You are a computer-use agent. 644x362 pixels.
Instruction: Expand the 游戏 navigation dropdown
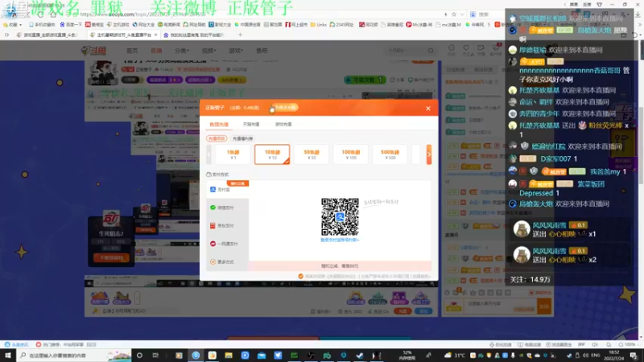click(x=236, y=51)
